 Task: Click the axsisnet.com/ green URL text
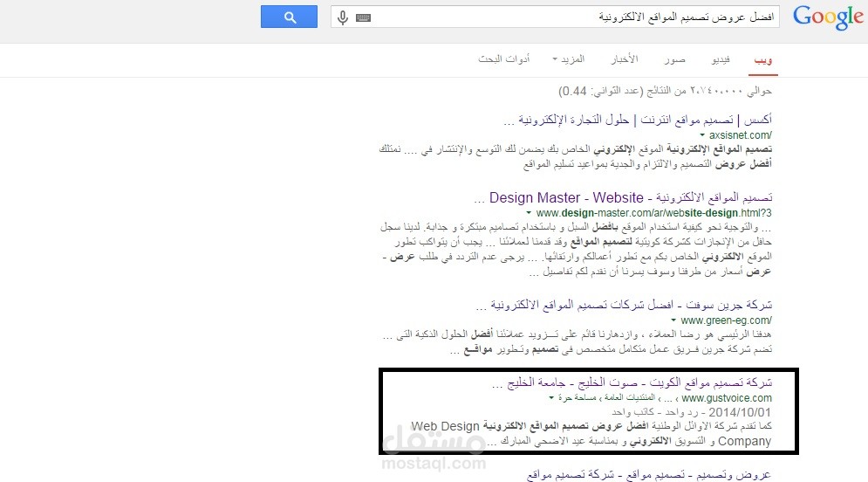(741, 135)
